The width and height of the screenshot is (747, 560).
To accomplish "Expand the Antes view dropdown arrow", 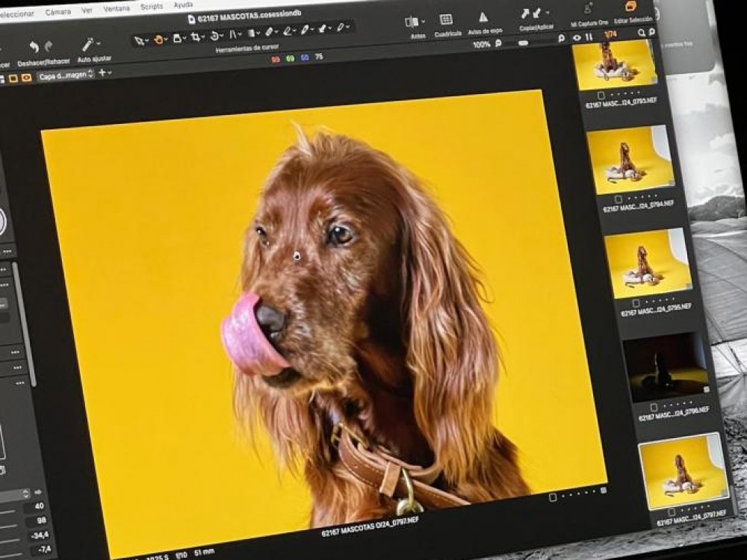I will point(423,22).
